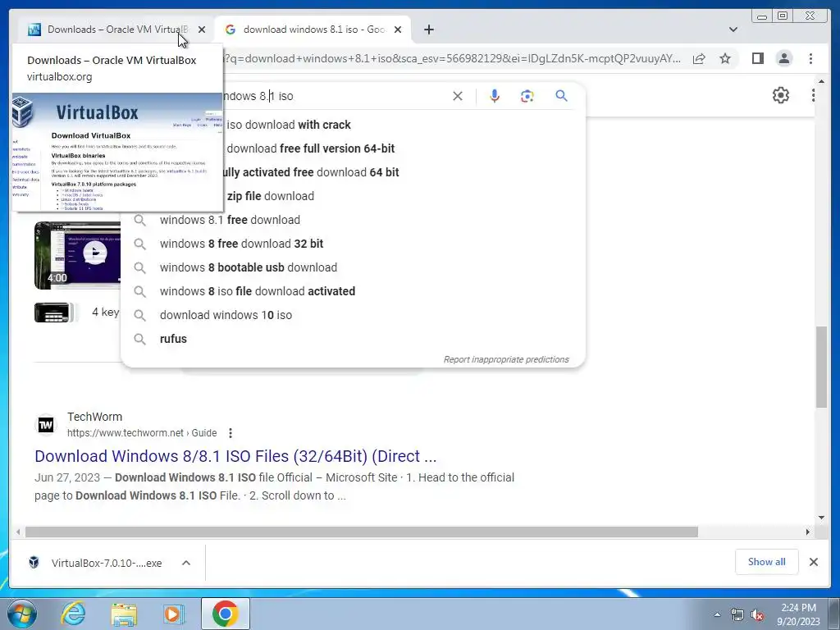Click the TechWorm TW favicon

46,425
